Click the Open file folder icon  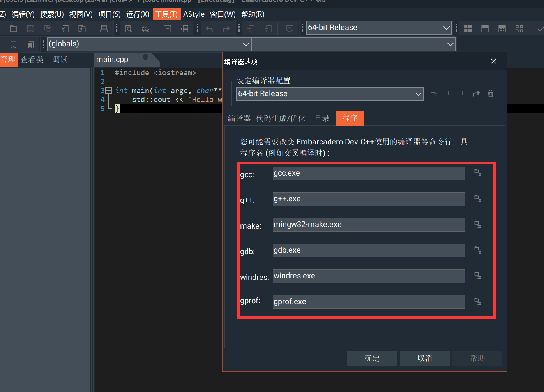[x=13, y=28]
